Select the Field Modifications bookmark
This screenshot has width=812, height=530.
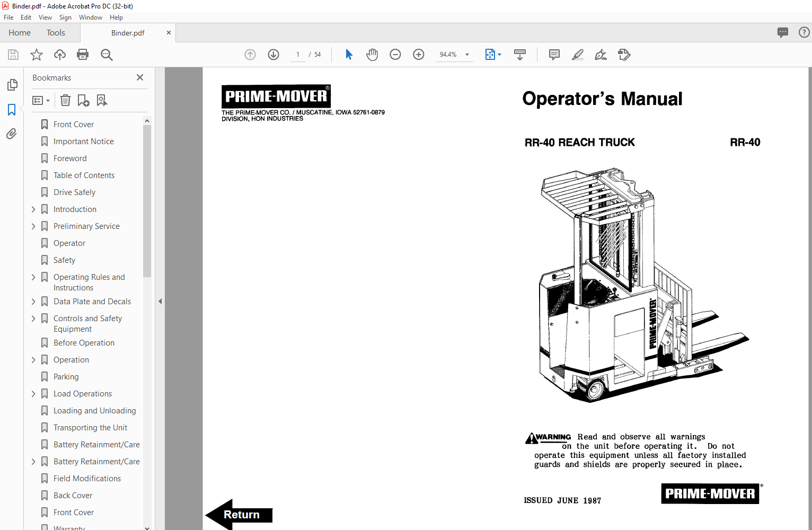pos(87,479)
